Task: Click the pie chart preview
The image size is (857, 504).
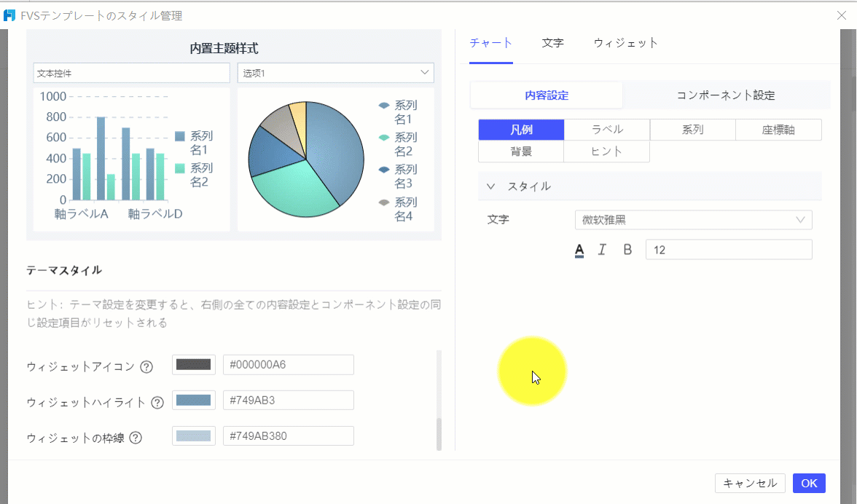Action: pyautogui.click(x=306, y=159)
